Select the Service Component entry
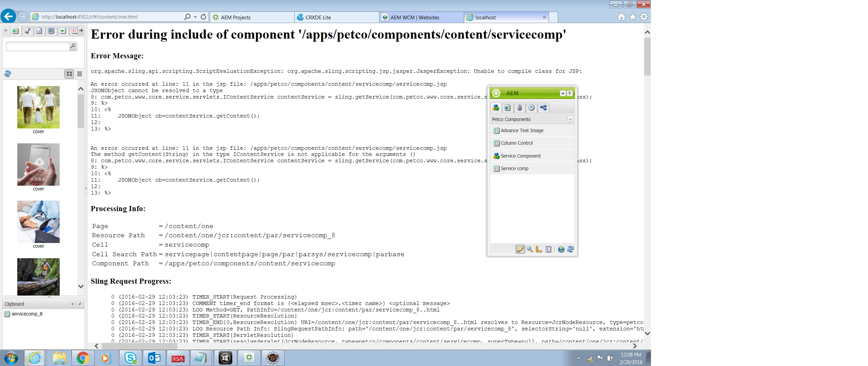Screen dimensions: 868x366 520,156
